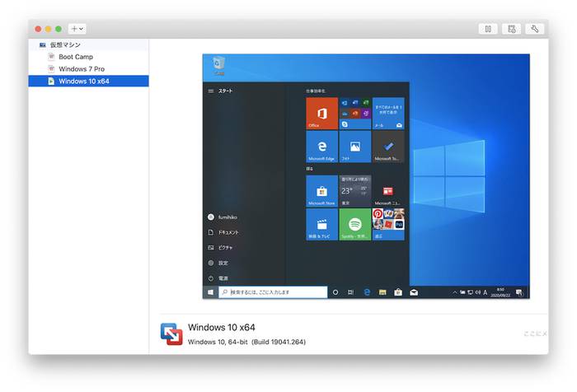Click the suspend (pause) toolbar button

point(488,29)
